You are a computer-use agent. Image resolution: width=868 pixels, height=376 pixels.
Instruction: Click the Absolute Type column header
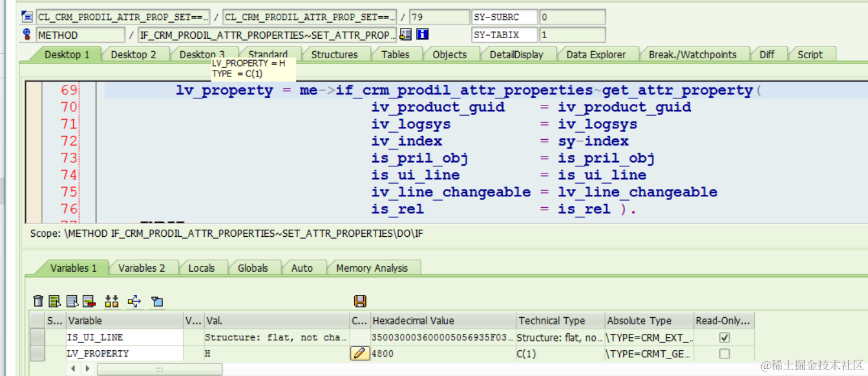(649, 320)
